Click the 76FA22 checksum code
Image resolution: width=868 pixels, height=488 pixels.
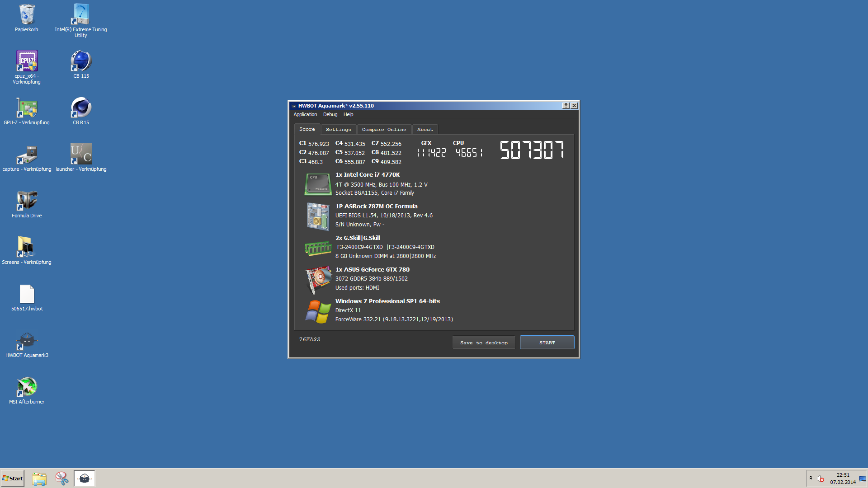(x=310, y=339)
